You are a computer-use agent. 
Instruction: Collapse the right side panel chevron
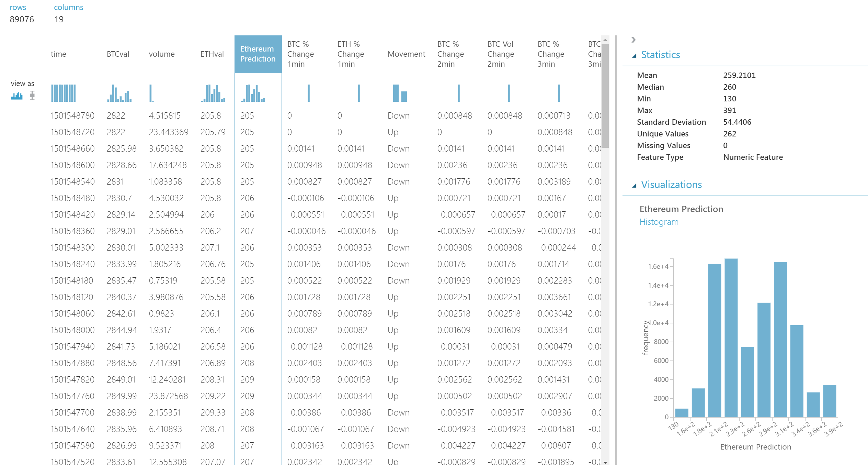633,40
